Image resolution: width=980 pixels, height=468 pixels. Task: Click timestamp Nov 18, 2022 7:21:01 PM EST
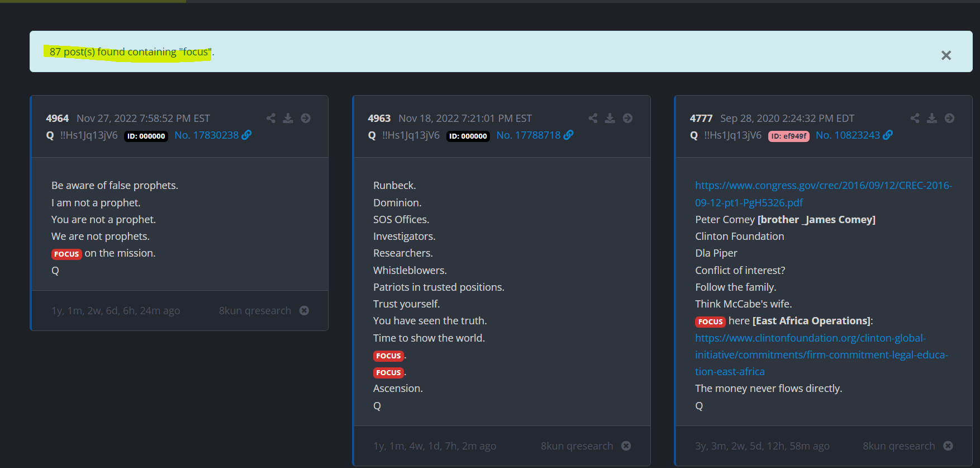[465, 118]
